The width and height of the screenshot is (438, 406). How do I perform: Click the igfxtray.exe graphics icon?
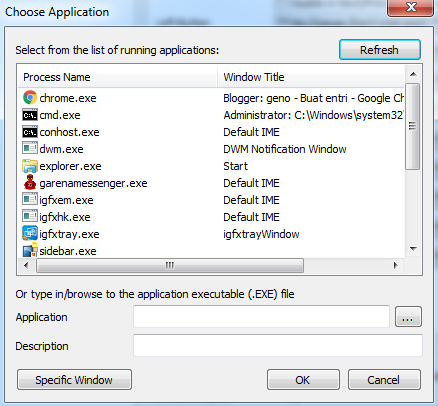[x=30, y=233]
